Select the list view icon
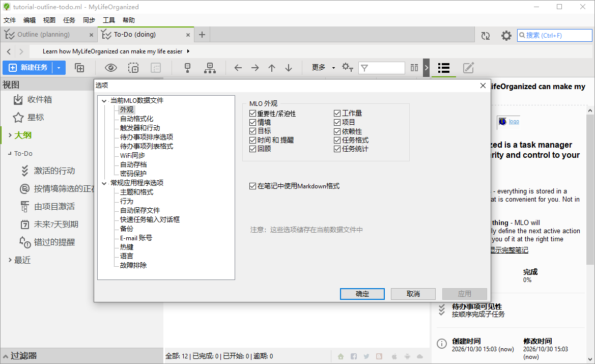595x364 pixels. click(444, 68)
